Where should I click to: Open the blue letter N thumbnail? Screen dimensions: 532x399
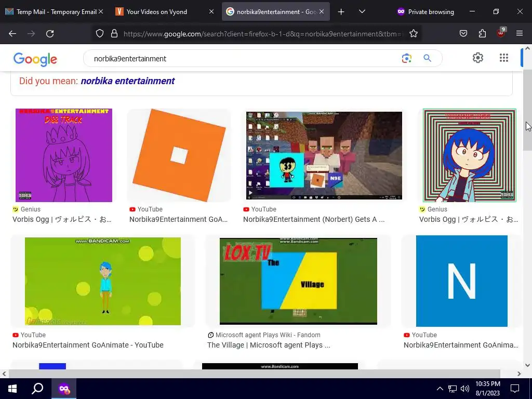tap(462, 281)
